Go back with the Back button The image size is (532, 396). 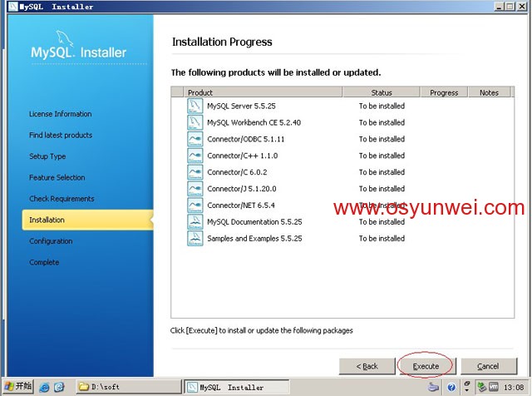click(x=367, y=366)
